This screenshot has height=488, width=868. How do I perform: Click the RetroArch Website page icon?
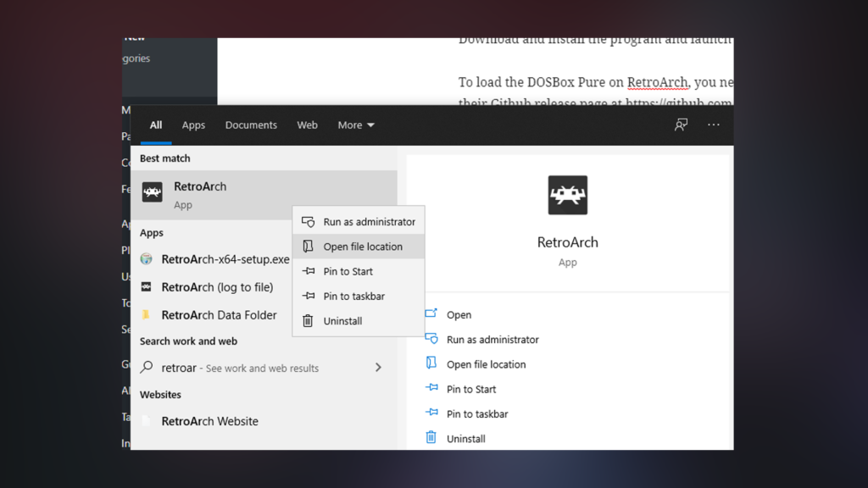coord(146,420)
